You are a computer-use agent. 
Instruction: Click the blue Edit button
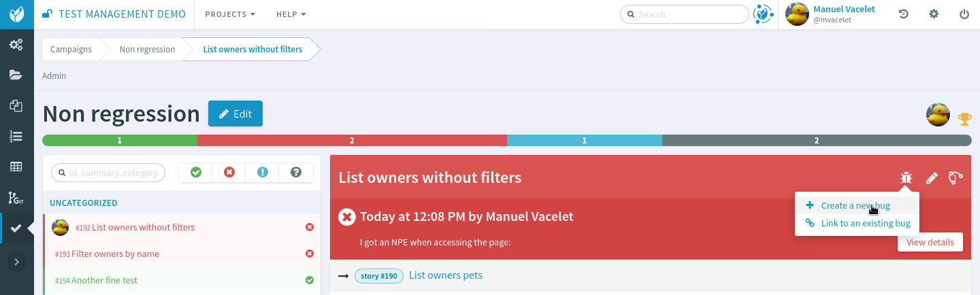(x=235, y=114)
